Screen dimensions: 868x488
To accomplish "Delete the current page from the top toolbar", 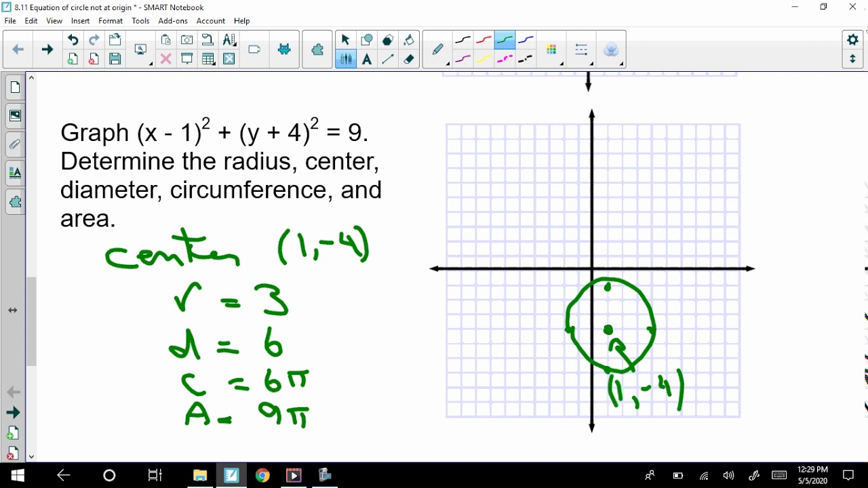I will tap(94, 59).
